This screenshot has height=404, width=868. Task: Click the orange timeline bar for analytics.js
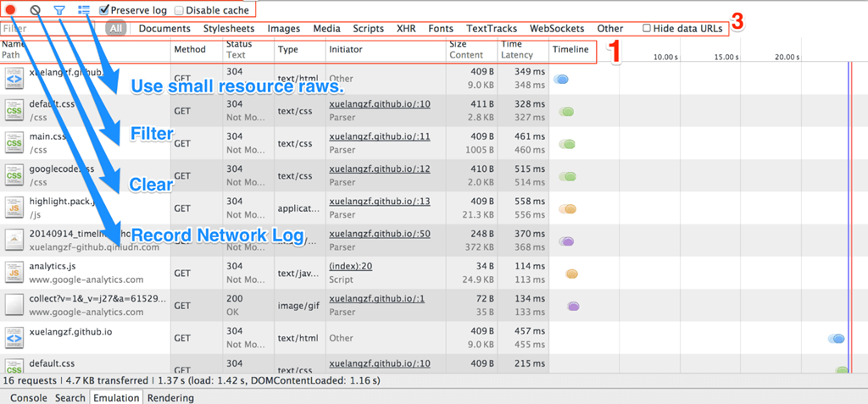572,274
